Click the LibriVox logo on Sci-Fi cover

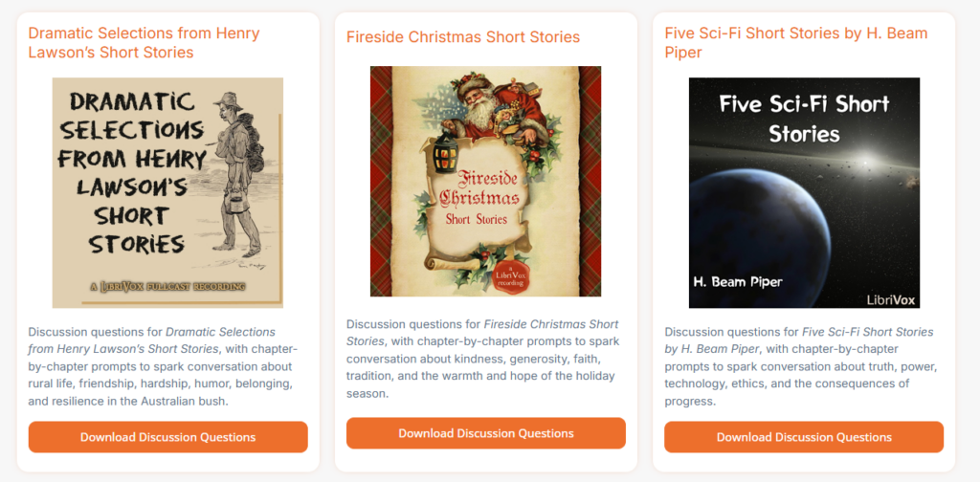click(x=890, y=299)
